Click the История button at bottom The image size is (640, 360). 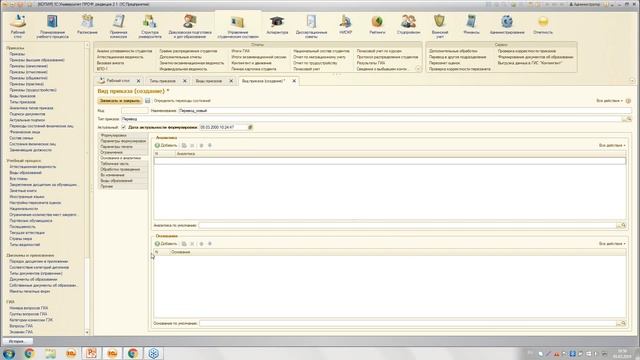(18, 341)
